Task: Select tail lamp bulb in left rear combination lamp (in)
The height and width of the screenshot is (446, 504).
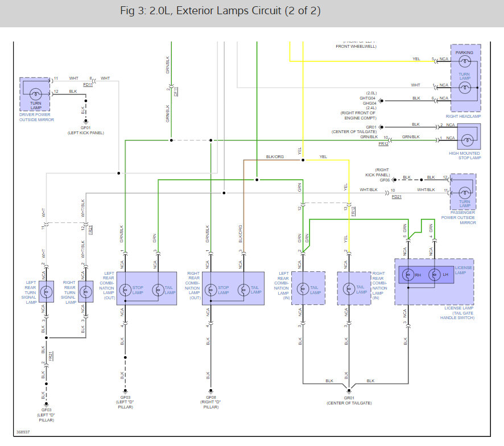Action: [x=303, y=289]
